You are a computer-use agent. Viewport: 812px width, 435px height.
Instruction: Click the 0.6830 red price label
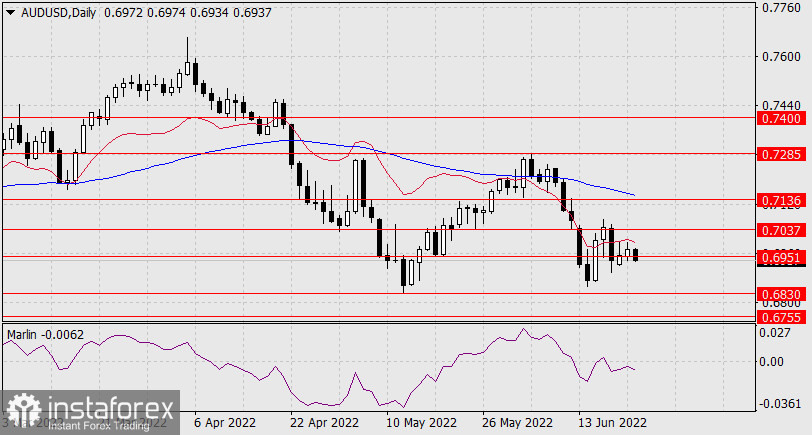click(781, 295)
